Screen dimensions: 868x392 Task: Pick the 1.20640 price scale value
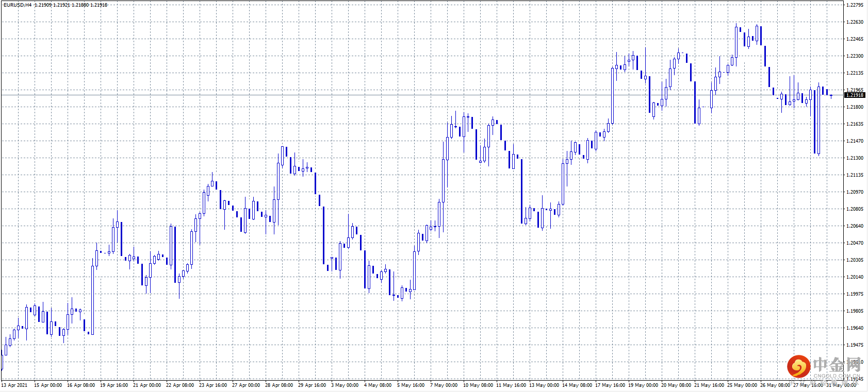pyautogui.click(x=855, y=226)
